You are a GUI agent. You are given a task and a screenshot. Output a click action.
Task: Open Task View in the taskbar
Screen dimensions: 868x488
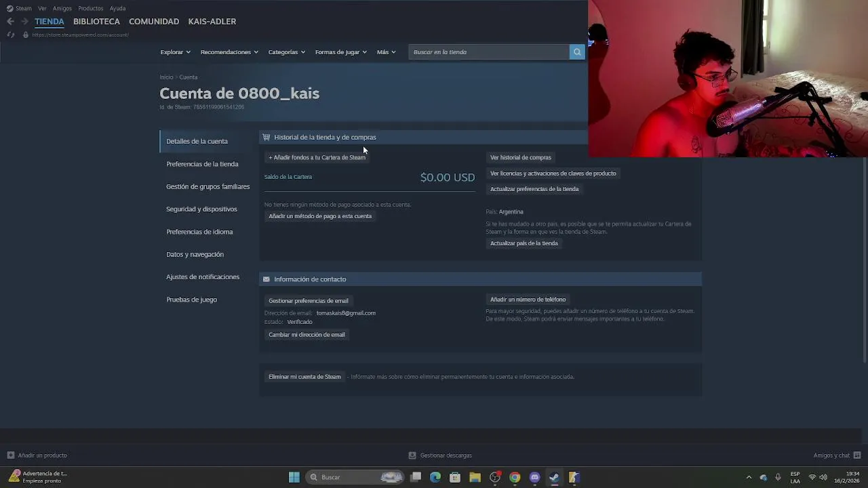(416, 477)
